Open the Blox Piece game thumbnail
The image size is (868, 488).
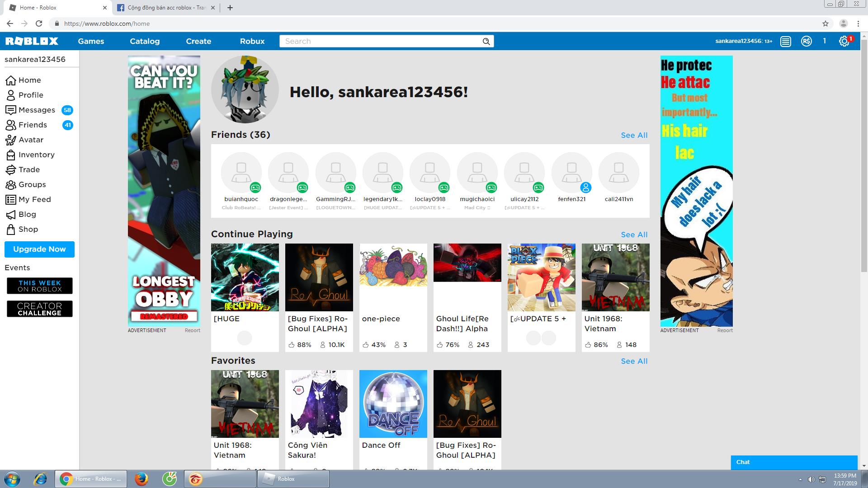[542, 277]
